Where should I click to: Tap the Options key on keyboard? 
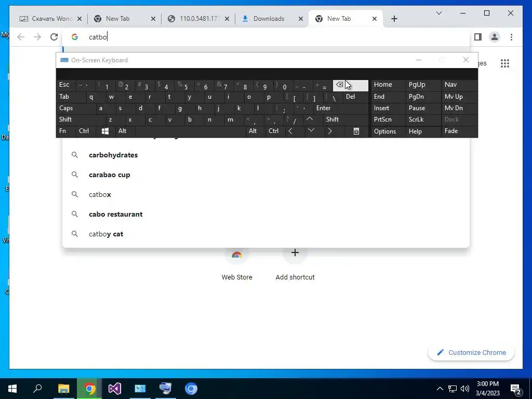[x=388, y=131]
